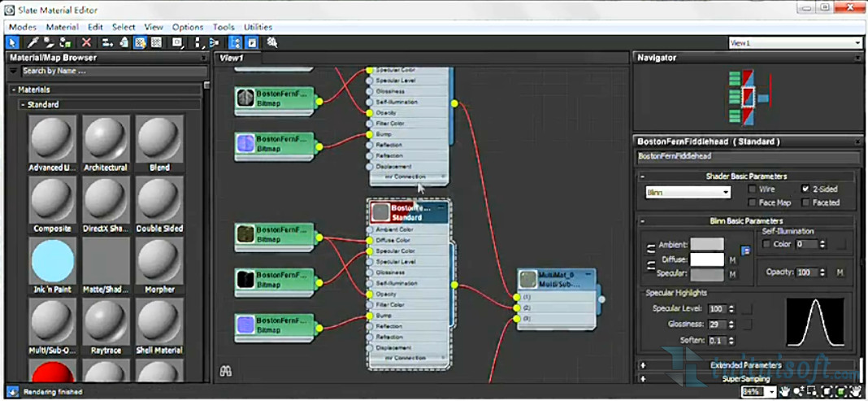Enable the Wire checkbox
This screenshot has height=401, width=868.
coord(753,189)
